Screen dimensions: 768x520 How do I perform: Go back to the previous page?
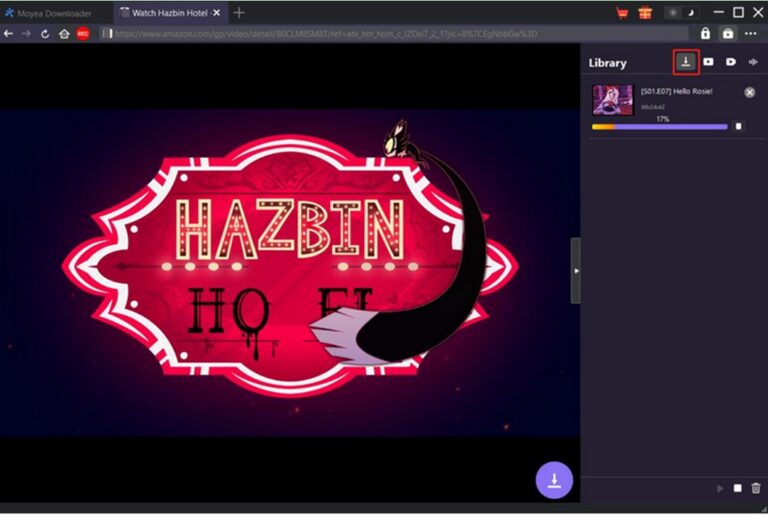click(x=8, y=34)
